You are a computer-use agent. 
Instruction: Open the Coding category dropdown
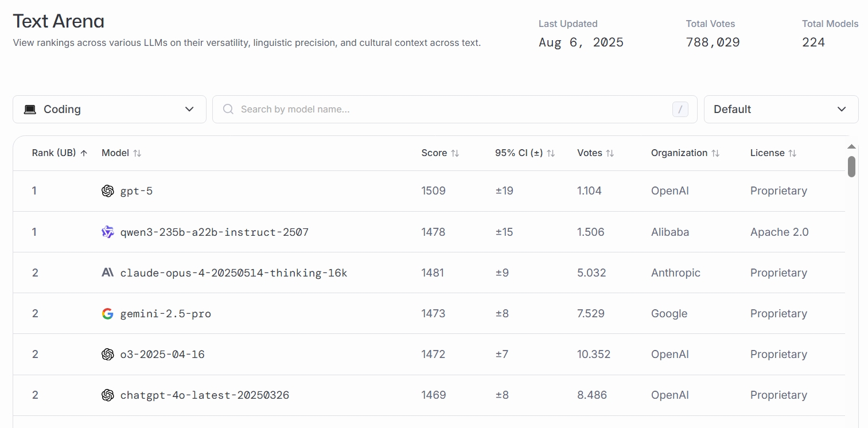109,109
